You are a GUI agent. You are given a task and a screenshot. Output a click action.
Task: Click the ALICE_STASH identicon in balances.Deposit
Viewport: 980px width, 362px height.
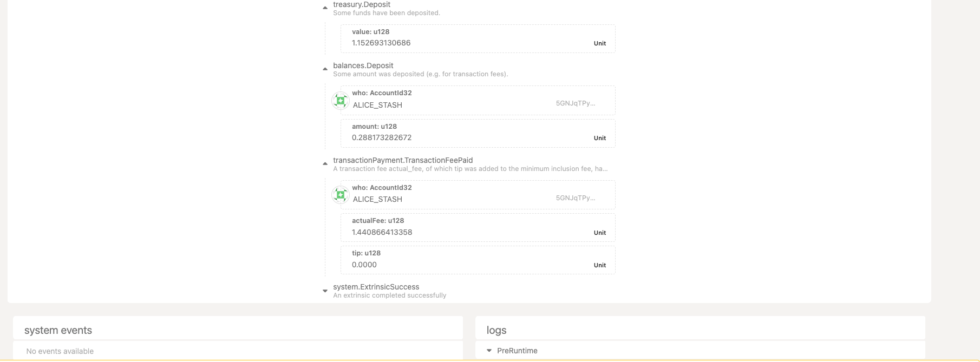click(x=341, y=100)
